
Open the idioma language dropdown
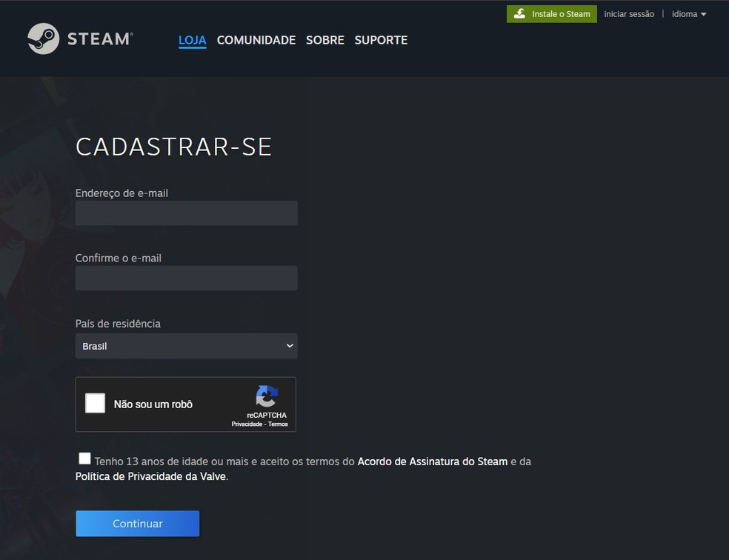pyautogui.click(x=689, y=13)
